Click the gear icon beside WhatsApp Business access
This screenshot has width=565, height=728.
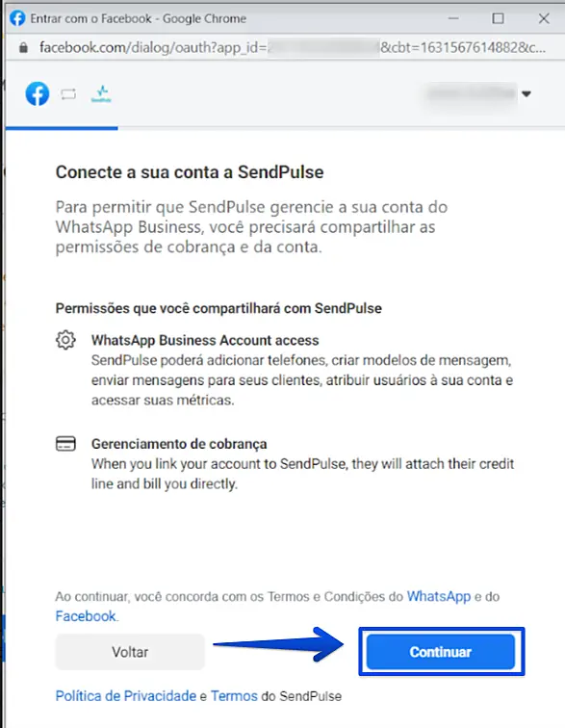pyautogui.click(x=65, y=340)
